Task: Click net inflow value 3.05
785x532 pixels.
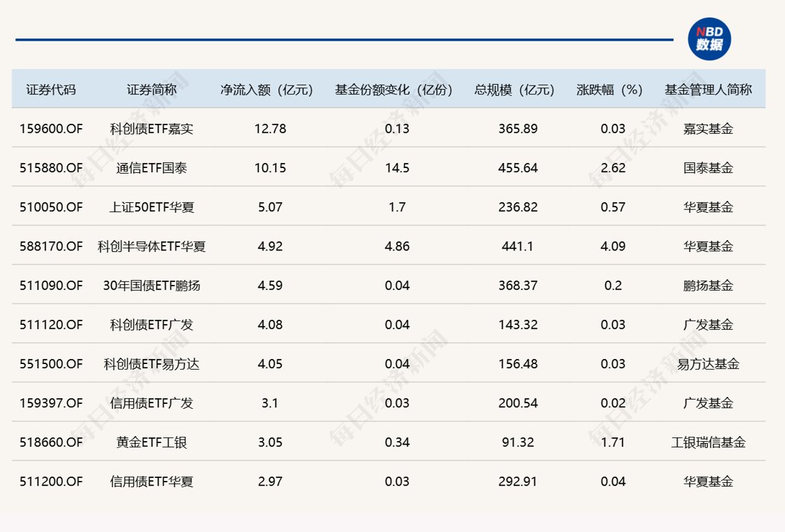Action: click(x=270, y=442)
